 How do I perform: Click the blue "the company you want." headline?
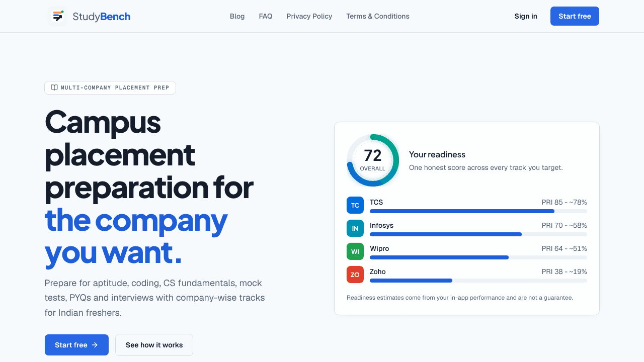[x=136, y=236]
